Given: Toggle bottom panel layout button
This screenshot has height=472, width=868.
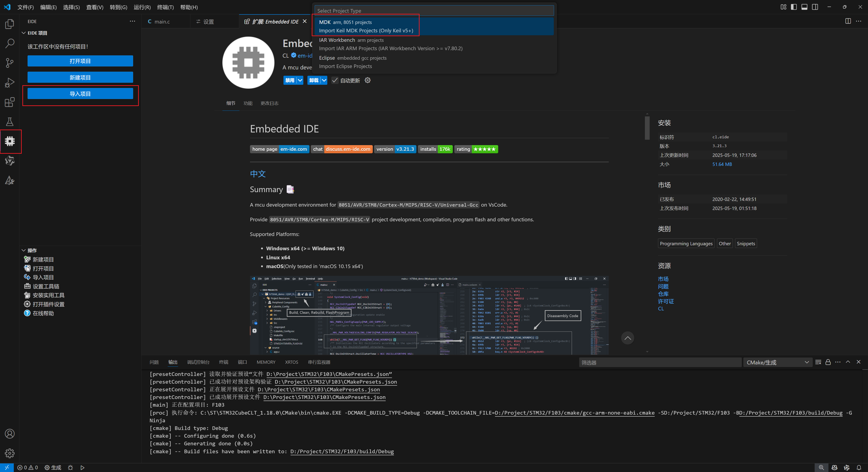Looking at the screenshot, I should 804,7.
